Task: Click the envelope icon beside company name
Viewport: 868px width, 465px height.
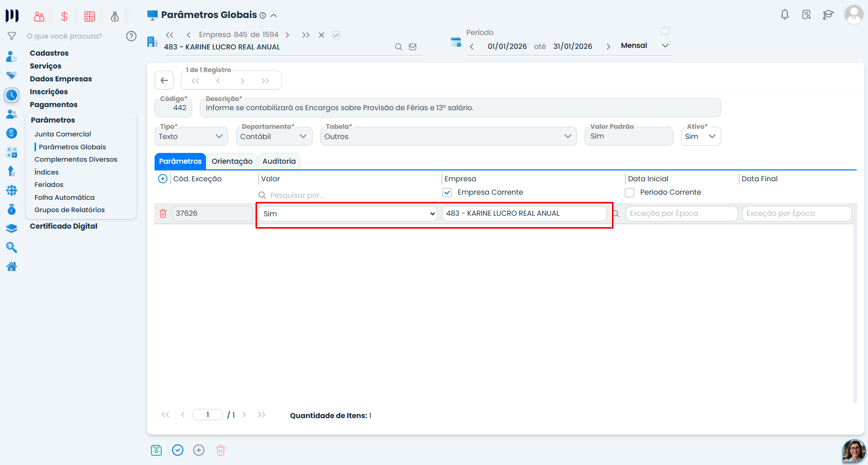Action: pyautogui.click(x=413, y=47)
